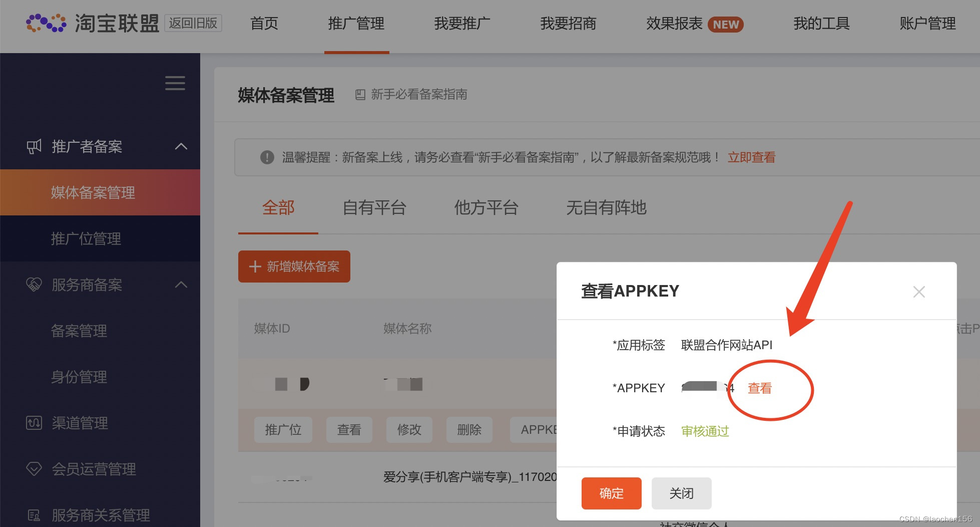This screenshot has width=980, height=527.
Task: Select 推广位管理 in the sidebar
Action: tap(100, 238)
